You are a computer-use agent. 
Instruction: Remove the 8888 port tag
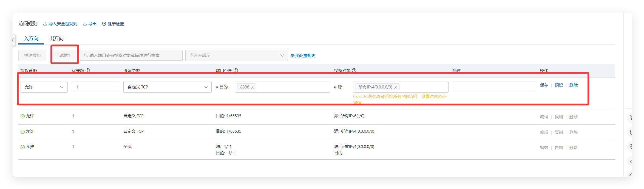coord(253,87)
